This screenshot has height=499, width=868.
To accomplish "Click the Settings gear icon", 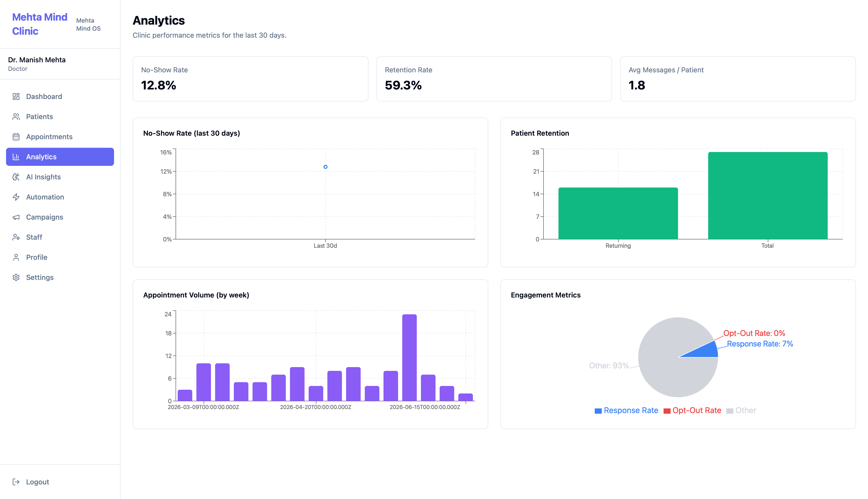I will point(16,277).
